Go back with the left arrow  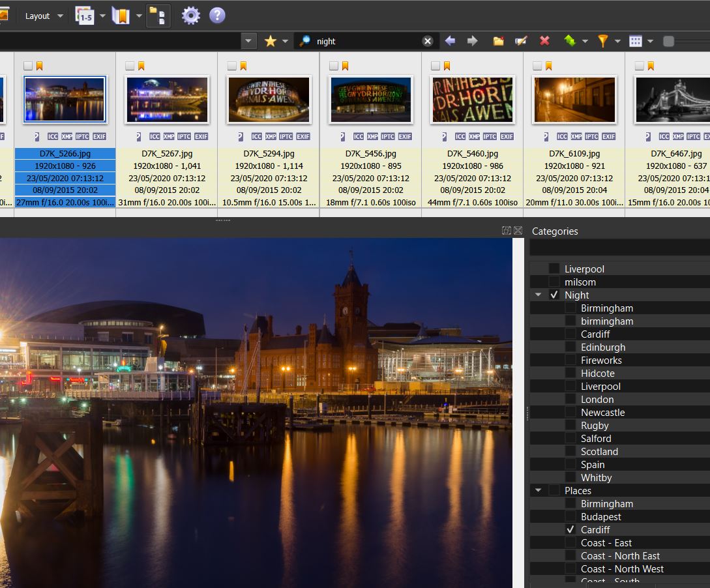pyautogui.click(x=450, y=41)
